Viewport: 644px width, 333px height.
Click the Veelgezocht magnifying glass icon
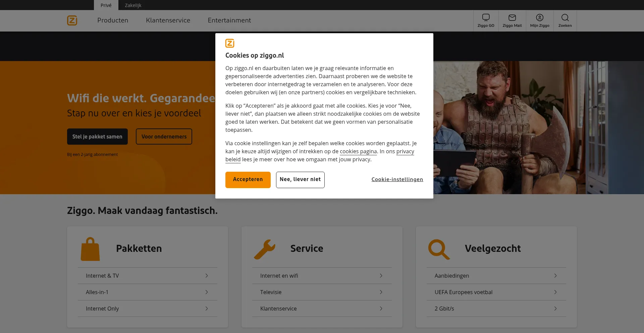coord(439,249)
